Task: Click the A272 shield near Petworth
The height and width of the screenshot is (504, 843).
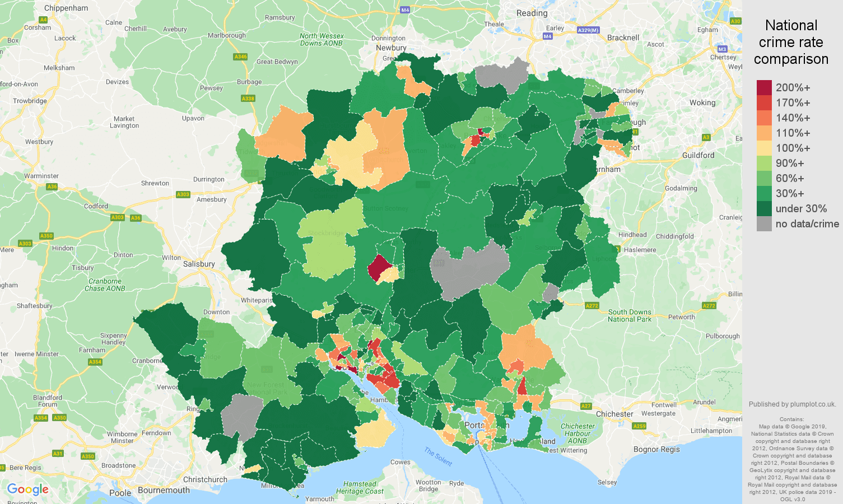Action: coord(709,306)
